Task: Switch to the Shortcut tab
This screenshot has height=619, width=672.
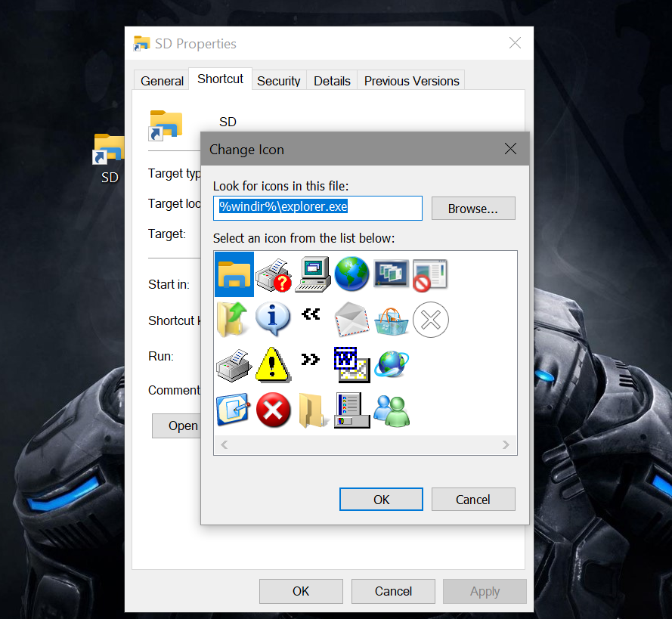Action: pyautogui.click(x=220, y=79)
